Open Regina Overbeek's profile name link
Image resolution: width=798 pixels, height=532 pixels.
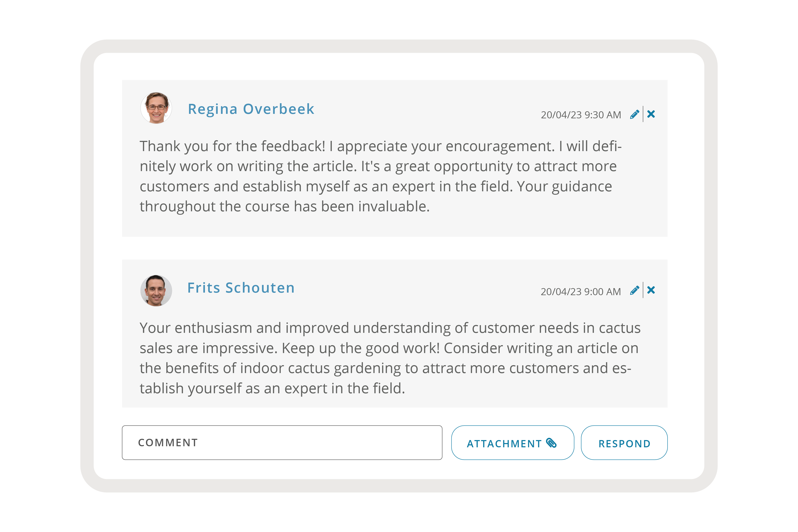click(x=251, y=109)
